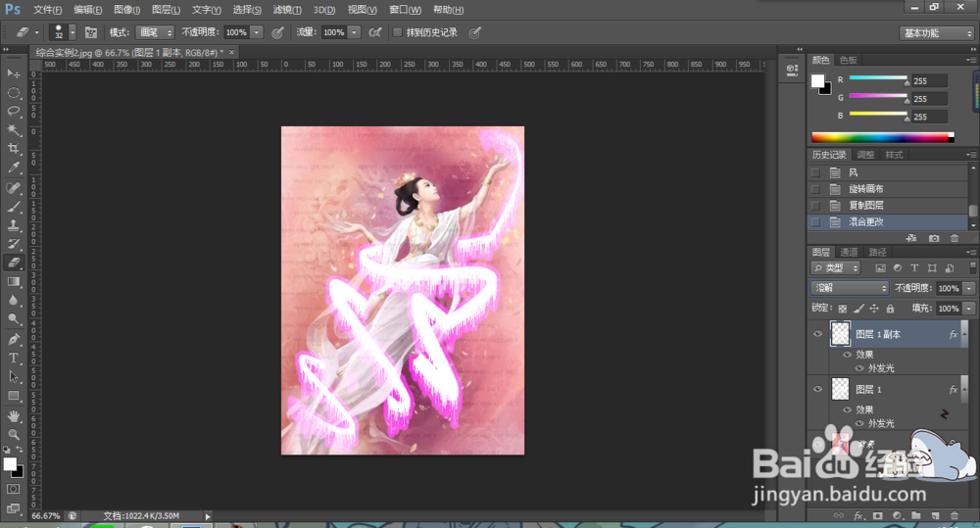Screen dimensions: 980x528
Task: Toggle Quick Mask mode icon
Action: tap(13, 489)
